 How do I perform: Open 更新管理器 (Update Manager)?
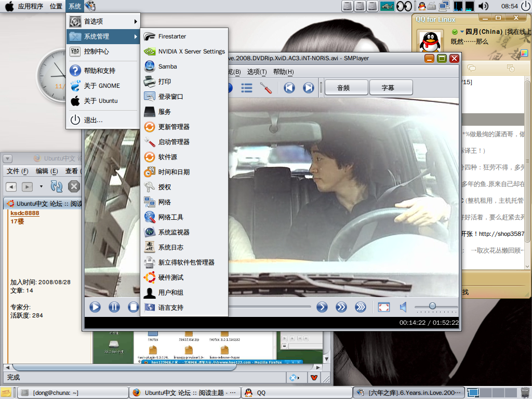(x=184, y=127)
